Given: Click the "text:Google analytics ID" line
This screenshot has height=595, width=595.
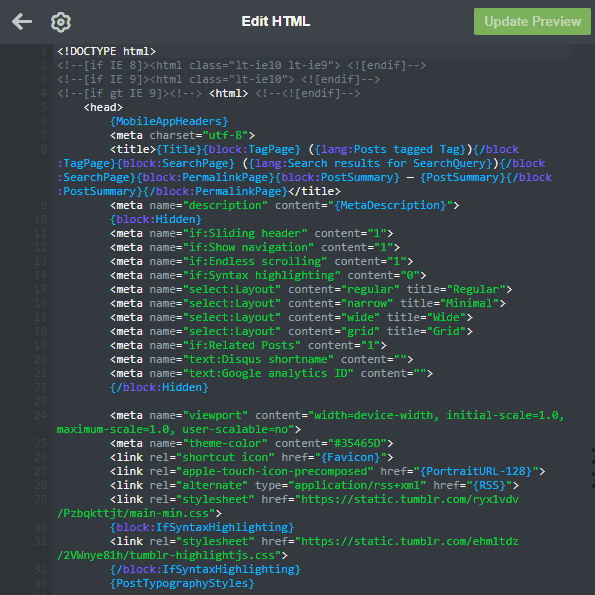Looking at the screenshot, I should 271,373.
